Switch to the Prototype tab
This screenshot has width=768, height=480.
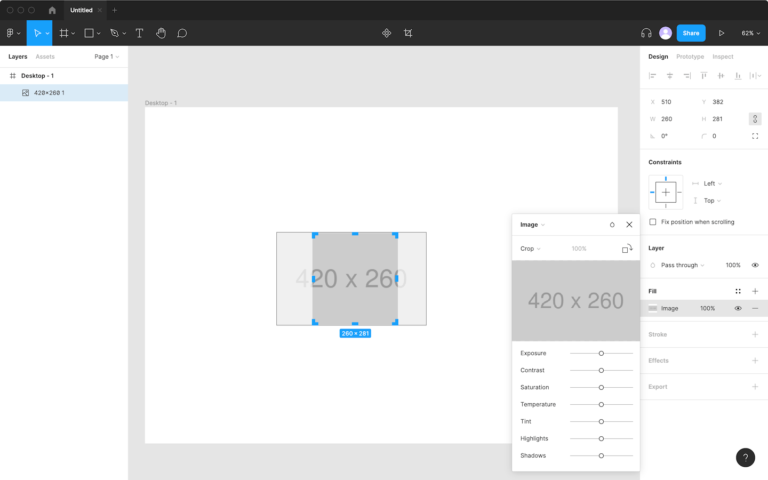coord(689,57)
